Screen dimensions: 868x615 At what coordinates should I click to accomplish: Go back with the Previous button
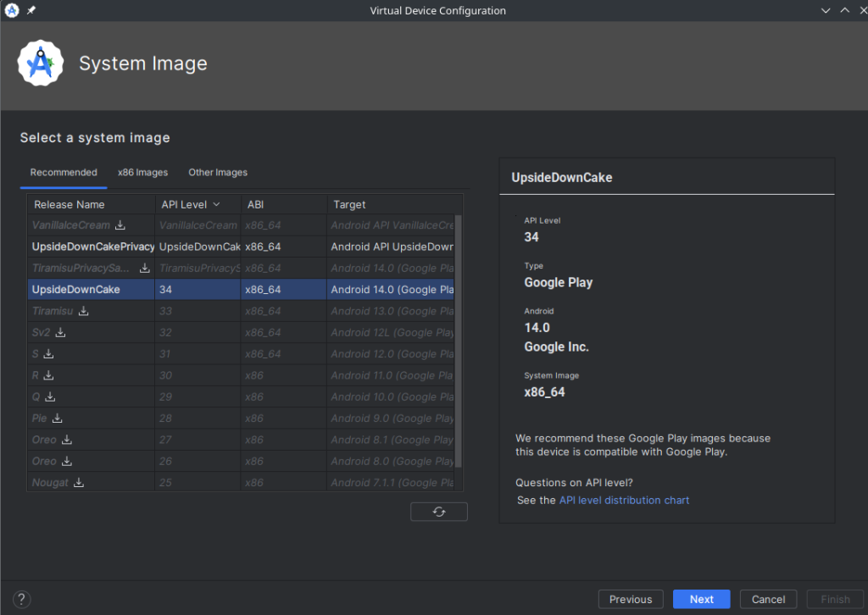[631, 599]
